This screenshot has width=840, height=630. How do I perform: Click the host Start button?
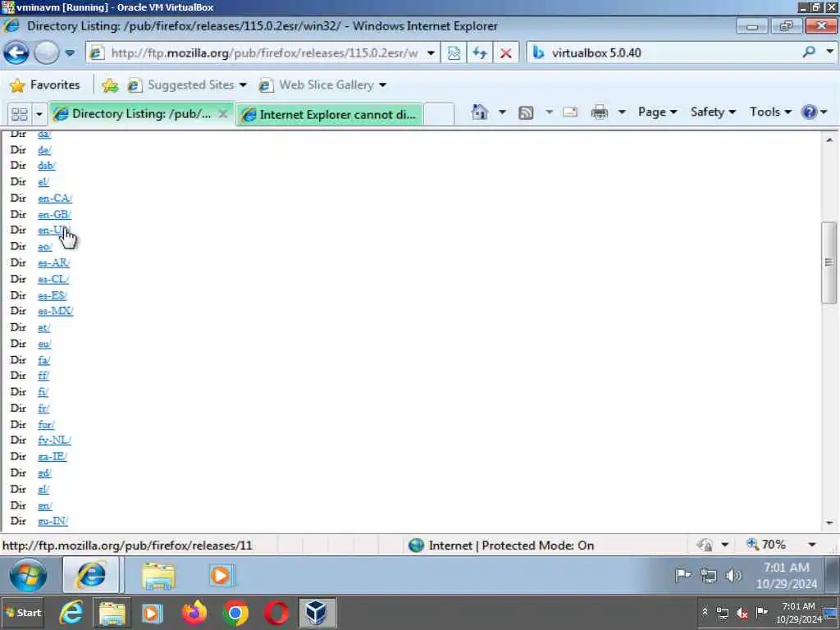click(x=22, y=613)
